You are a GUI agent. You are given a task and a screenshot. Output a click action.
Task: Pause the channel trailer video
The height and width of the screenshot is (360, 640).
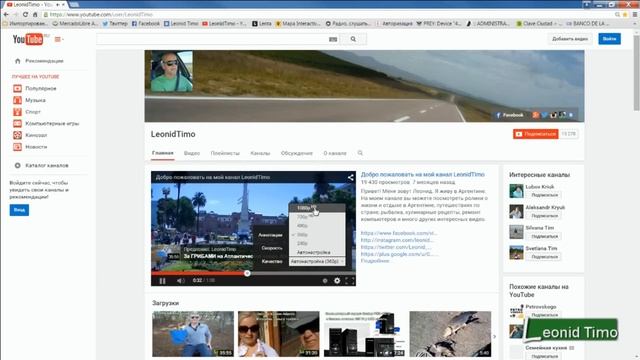tap(162, 280)
